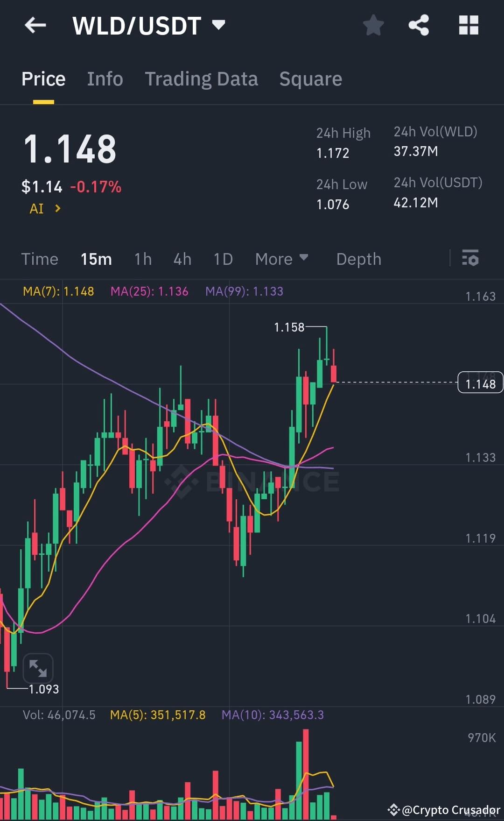
Task: Open the markets grid icon
Action: [469, 26]
